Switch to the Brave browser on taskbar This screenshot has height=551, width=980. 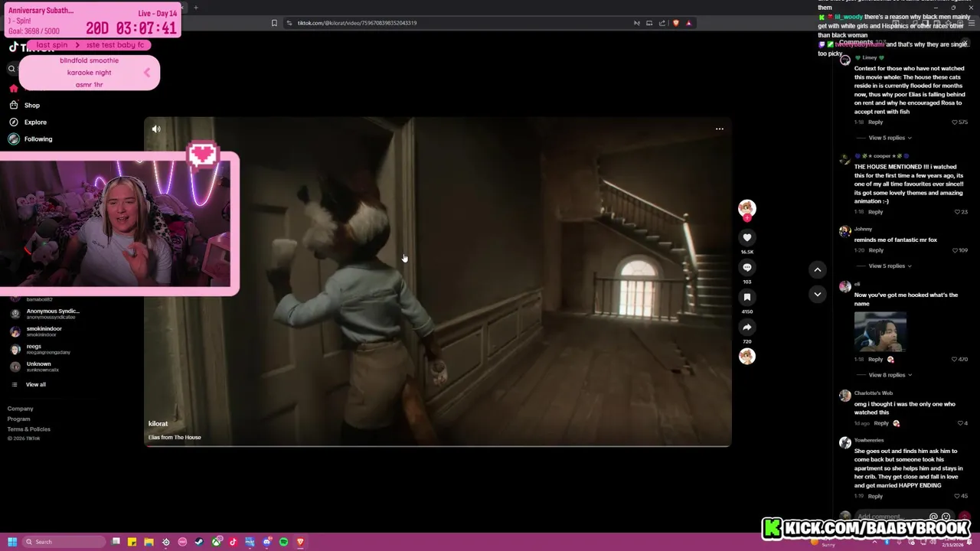click(300, 542)
